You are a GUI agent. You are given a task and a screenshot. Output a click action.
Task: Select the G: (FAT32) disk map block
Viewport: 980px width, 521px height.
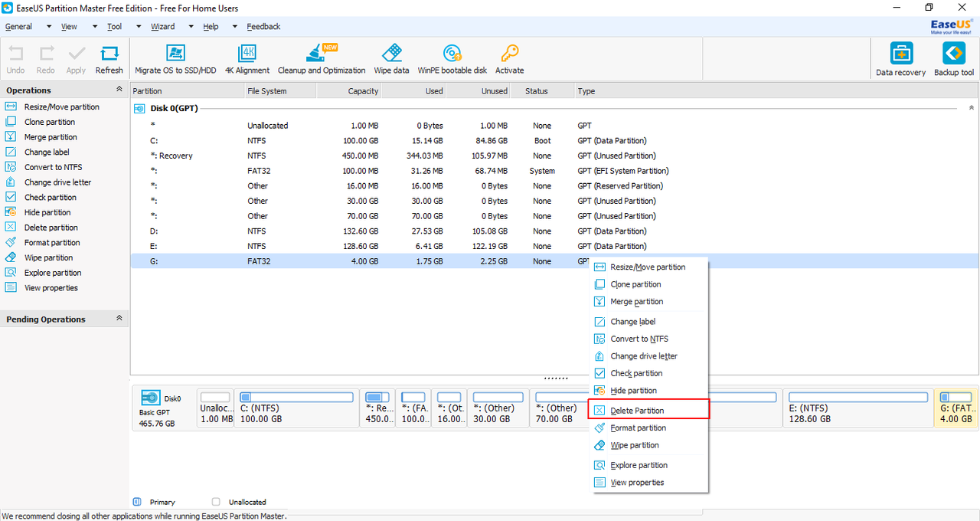point(956,408)
